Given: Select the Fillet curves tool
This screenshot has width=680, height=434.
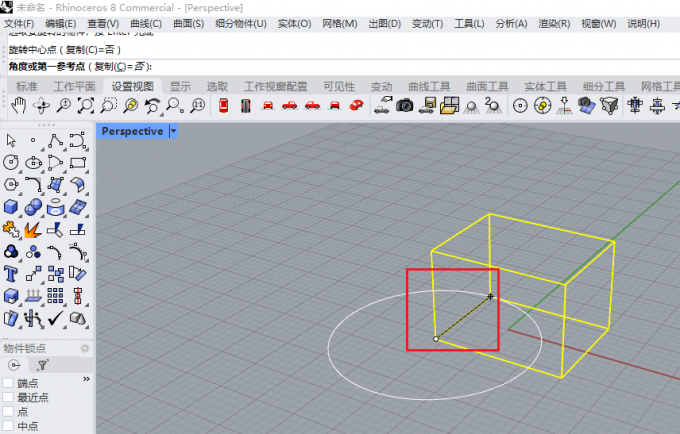Looking at the screenshot, I should (x=33, y=185).
